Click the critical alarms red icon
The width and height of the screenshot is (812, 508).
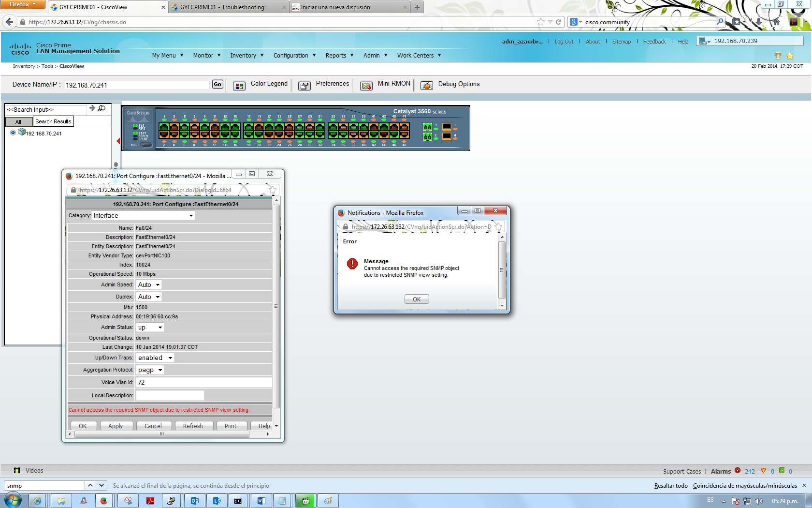(738, 470)
